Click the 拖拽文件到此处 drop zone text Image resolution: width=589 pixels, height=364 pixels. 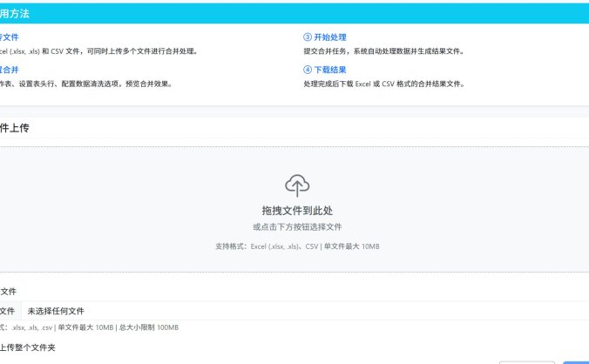point(297,211)
